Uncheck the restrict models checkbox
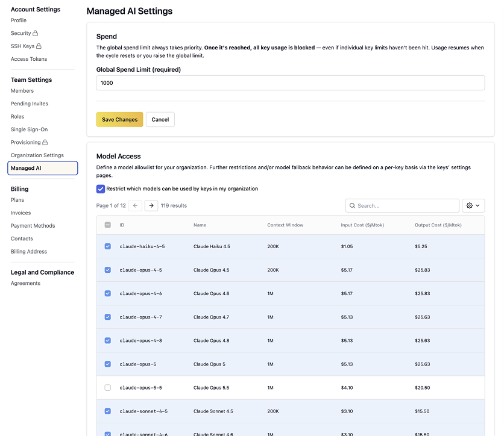 point(101,188)
